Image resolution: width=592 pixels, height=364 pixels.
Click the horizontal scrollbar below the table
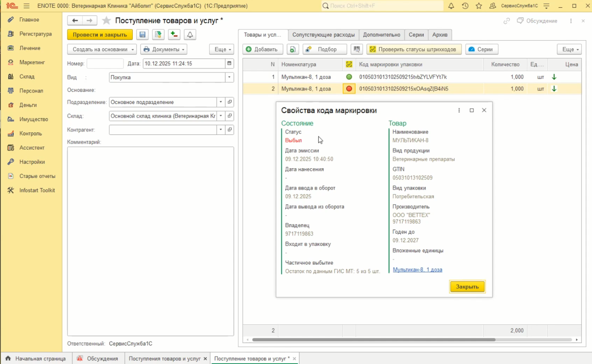(372, 339)
